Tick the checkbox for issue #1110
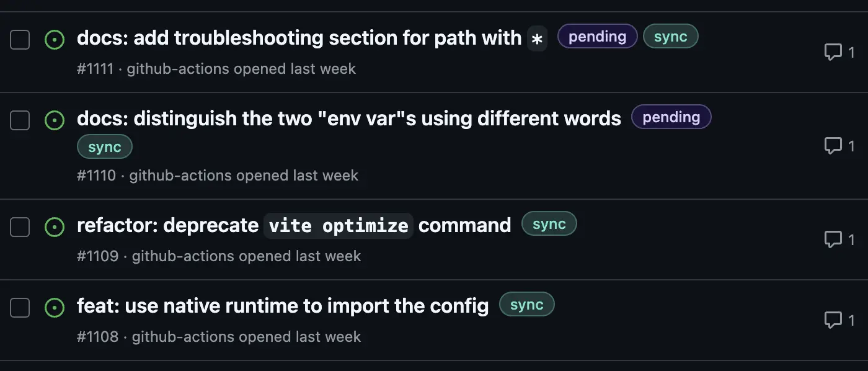The image size is (868, 371). (x=20, y=120)
